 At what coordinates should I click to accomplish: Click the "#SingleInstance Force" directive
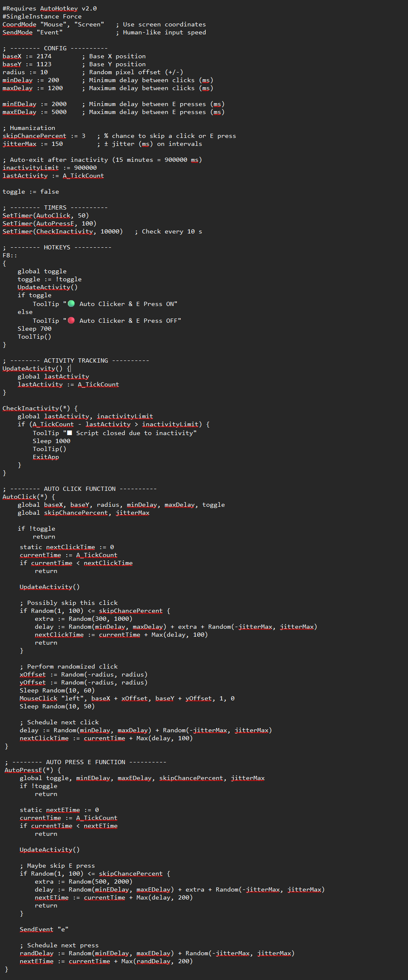[x=42, y=16]
